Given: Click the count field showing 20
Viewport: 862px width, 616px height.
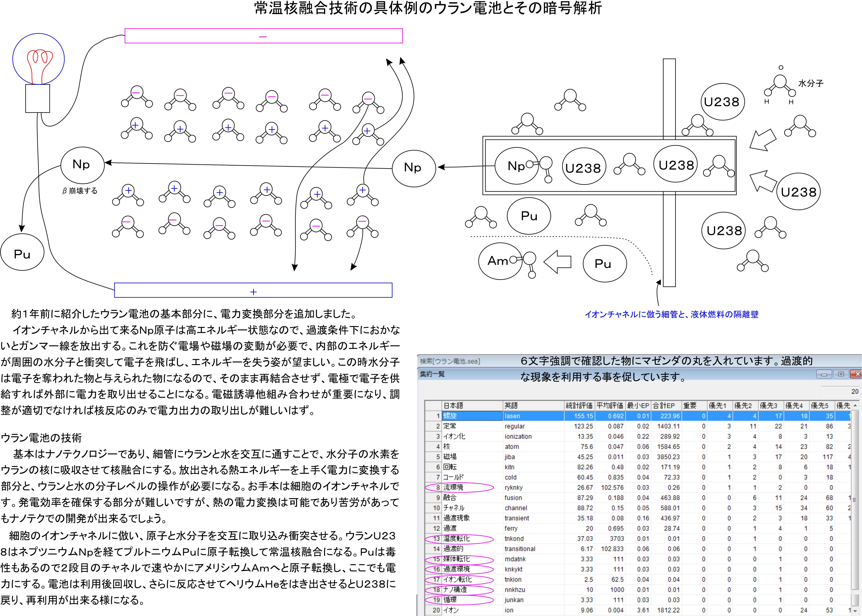Looking at the screenshot, I should click(x=840, y=391).
